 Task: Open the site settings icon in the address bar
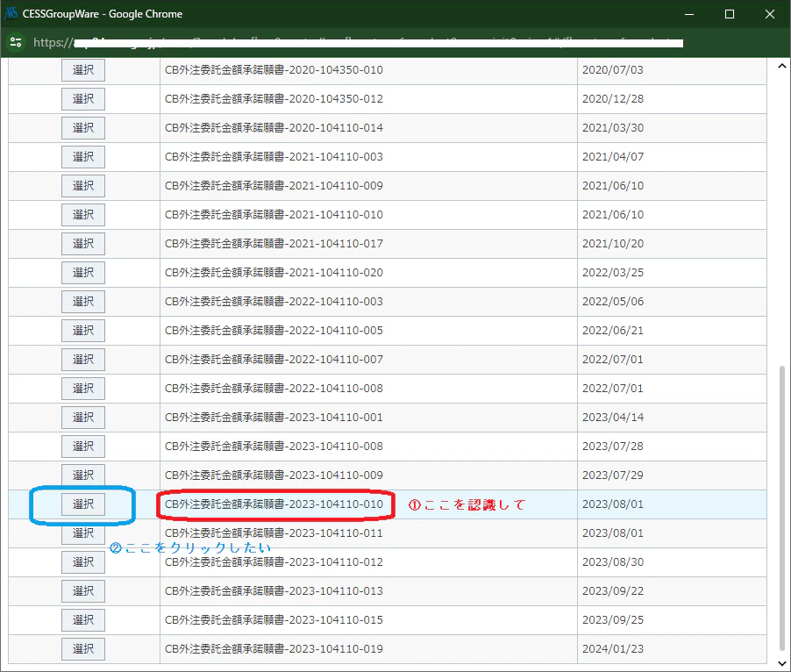tap(16, 40)
